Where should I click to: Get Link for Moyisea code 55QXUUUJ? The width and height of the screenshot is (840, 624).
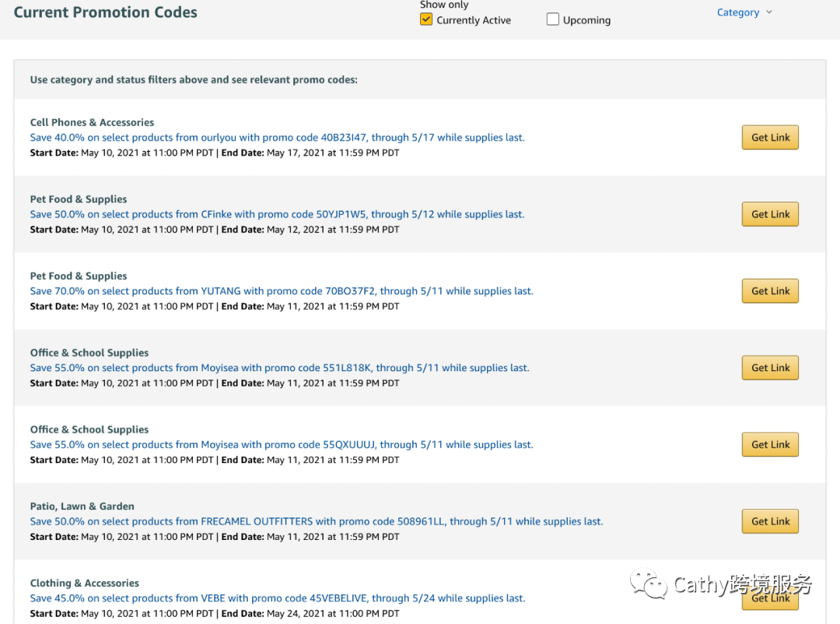[x=770, y=444]
